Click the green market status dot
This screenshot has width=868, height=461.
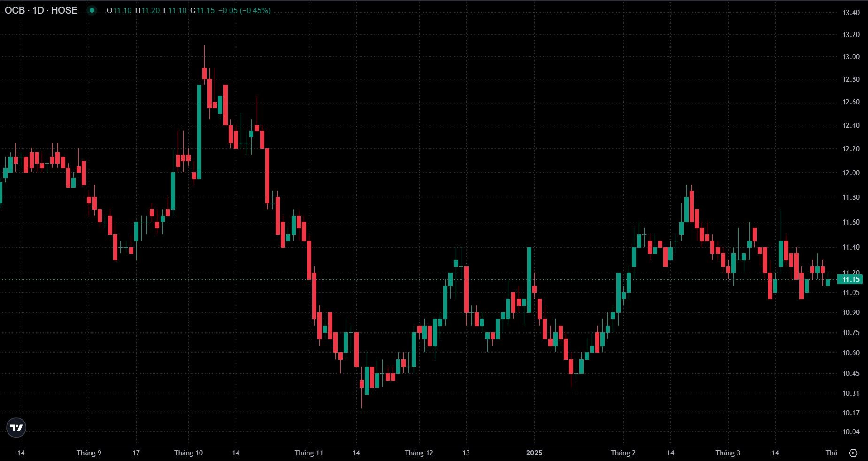point(92,10)
